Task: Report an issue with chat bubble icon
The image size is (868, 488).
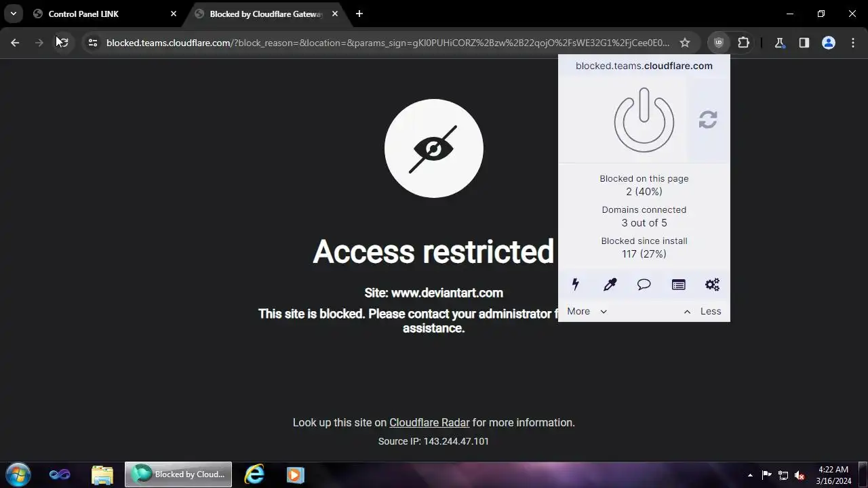Action: [x=644, y=285]
